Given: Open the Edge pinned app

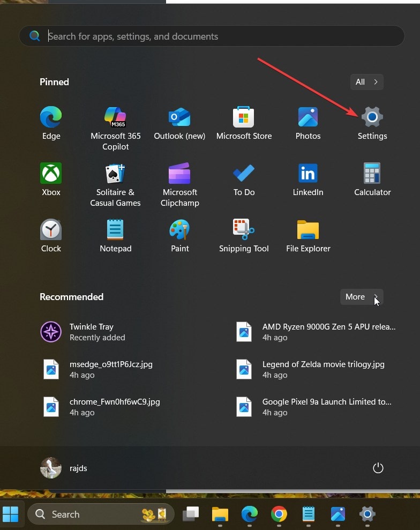Looking at the screenshot, I should (51, 123).
